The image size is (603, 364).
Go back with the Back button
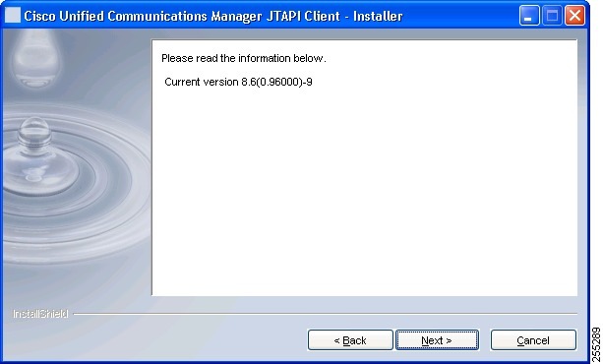[x=350, y=340]
